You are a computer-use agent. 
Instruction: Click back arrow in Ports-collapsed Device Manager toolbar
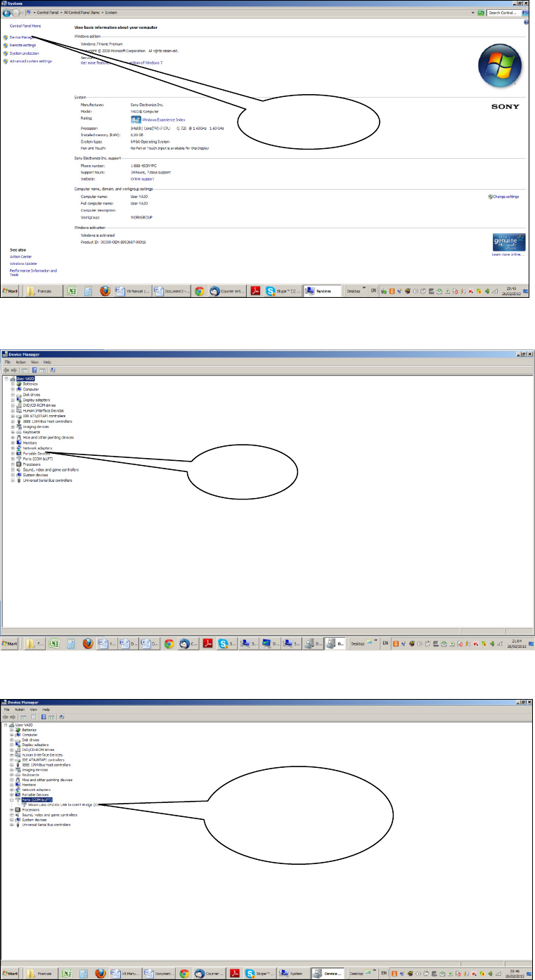coord(7,370)
